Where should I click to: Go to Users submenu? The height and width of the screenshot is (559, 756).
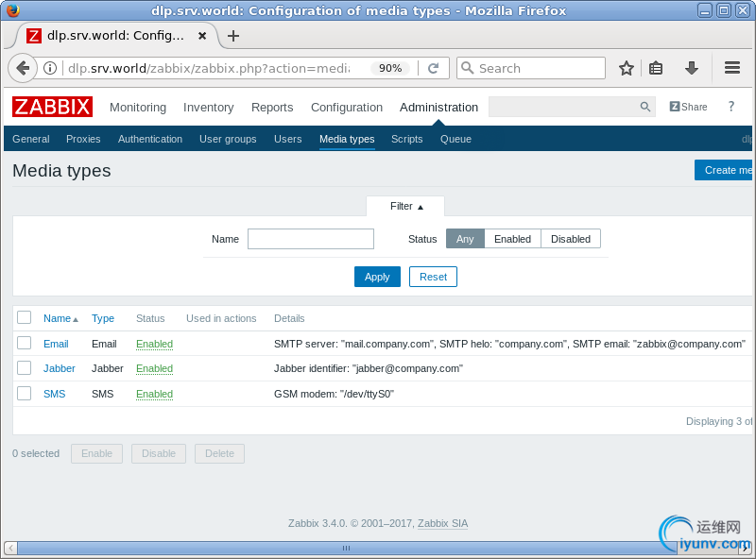[x=288, y=139]
